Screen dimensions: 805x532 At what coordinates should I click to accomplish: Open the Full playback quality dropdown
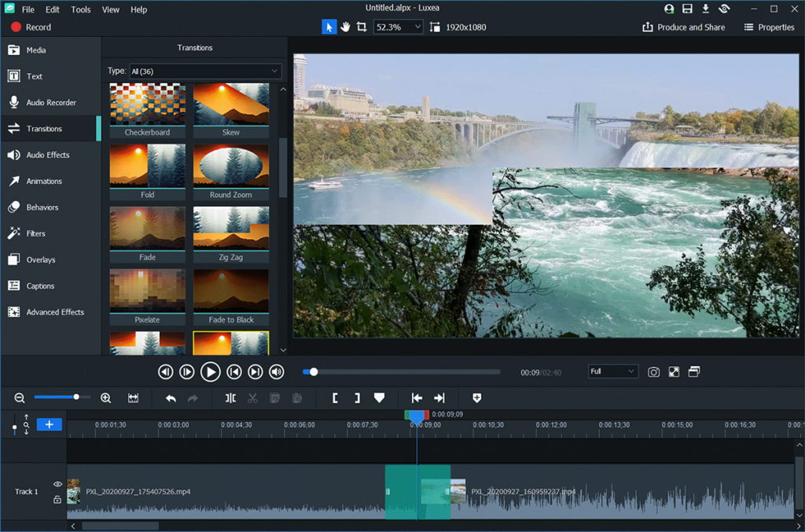612,371
